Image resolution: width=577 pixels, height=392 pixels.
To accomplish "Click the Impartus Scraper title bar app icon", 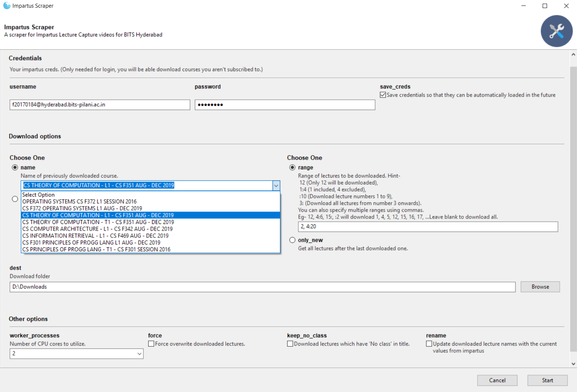I will [x=7, y=5].
